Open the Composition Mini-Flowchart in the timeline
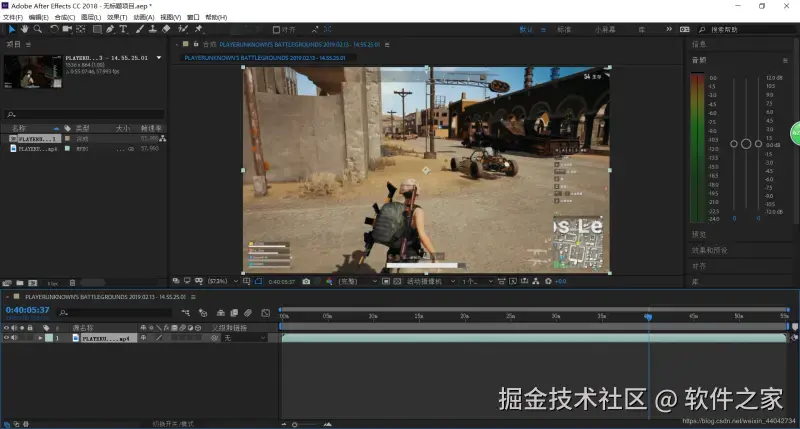This screenshot has width=800, height=429. click(186, 313)
